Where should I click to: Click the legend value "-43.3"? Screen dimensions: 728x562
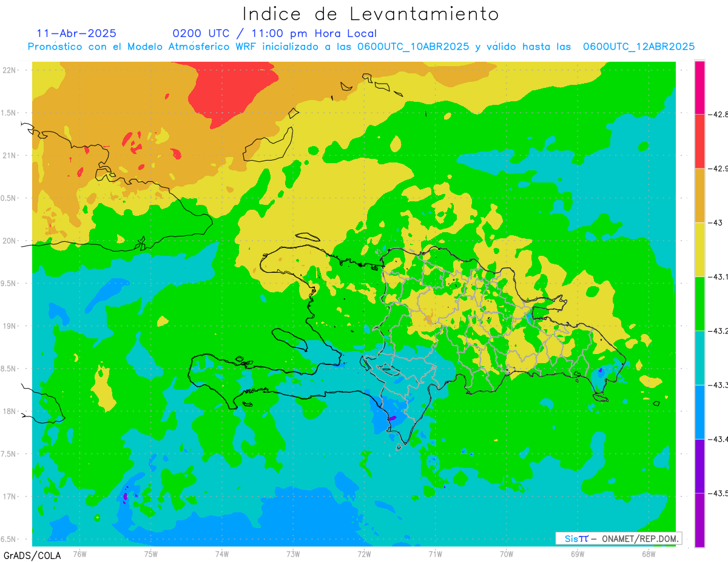[719, 385]
